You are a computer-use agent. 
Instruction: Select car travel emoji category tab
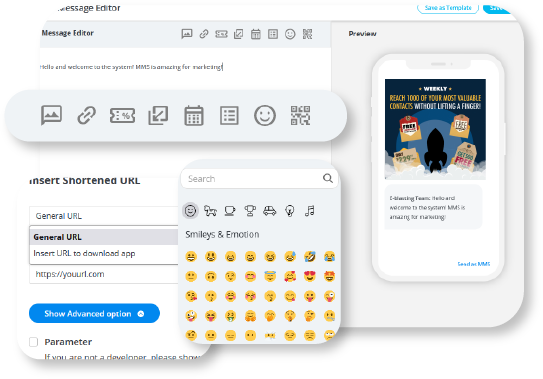coord(269,210)
